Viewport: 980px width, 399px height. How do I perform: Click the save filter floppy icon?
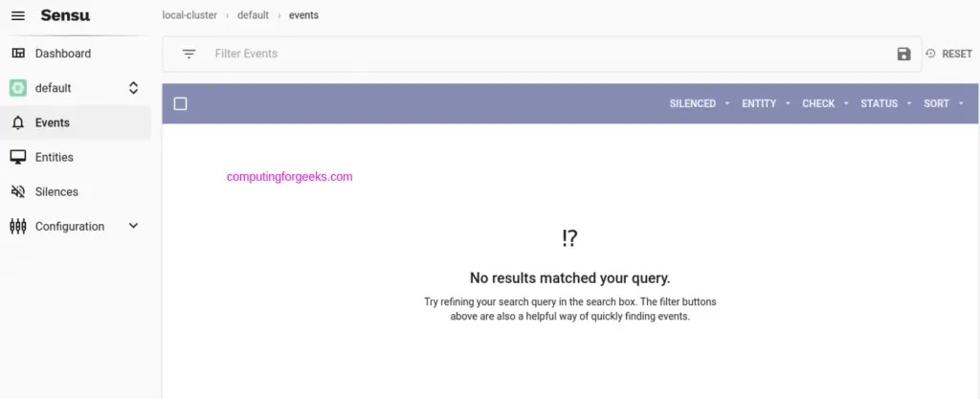(903, 54)
